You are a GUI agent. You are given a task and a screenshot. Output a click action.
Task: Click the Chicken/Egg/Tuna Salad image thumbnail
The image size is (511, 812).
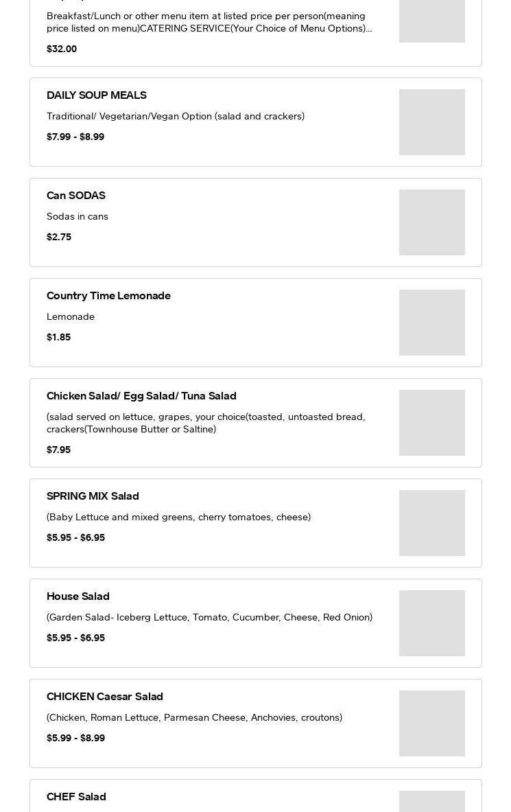pyautogui.click(x=431, y=423)
